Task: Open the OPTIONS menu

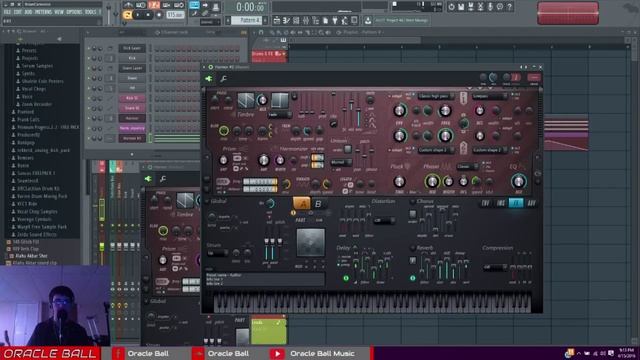Action: 74,12
